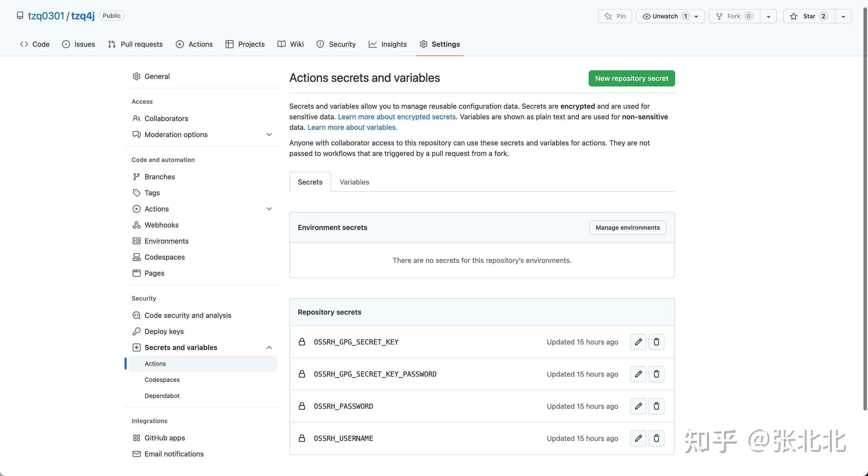
Task: Star the repository
Action: (x=809, y=16)
